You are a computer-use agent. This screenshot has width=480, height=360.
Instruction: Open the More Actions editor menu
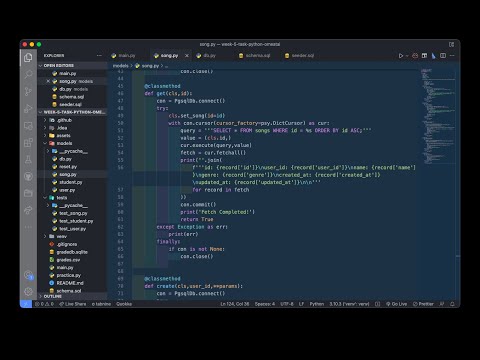pos(452,56)
